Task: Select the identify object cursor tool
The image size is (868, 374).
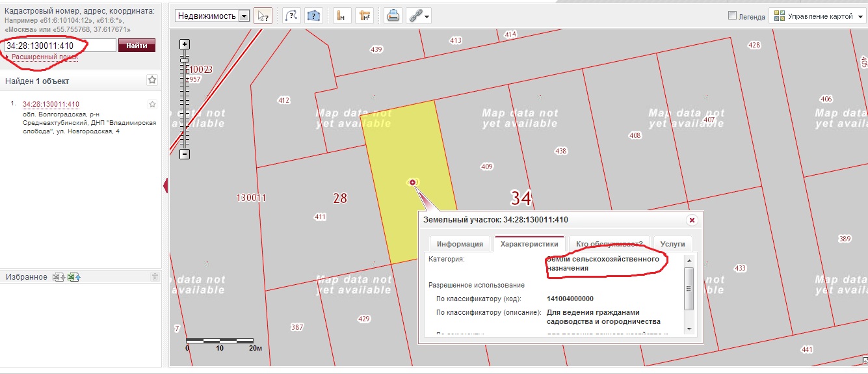Action: tap(263, 16)
